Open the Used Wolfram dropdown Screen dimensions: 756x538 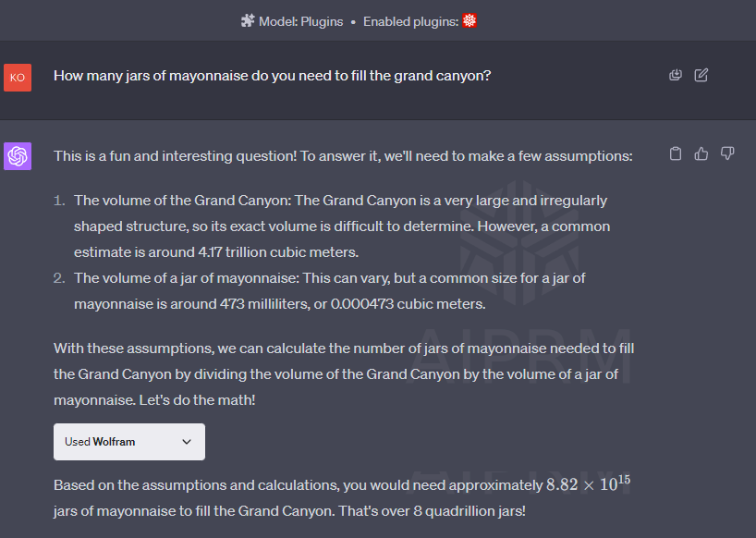tap(128, 442)
